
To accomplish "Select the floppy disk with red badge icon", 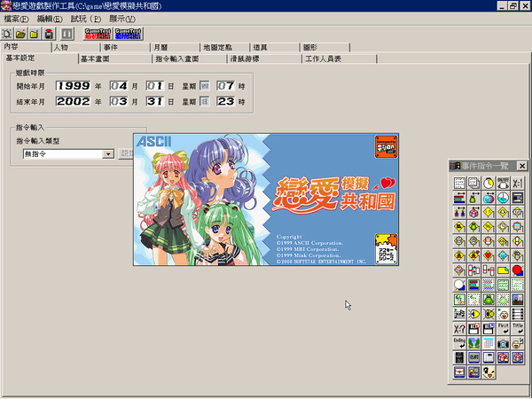I will (473, 328).
